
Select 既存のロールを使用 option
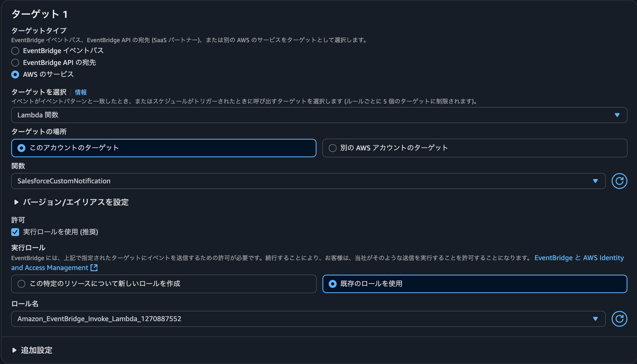click(332, 284)
